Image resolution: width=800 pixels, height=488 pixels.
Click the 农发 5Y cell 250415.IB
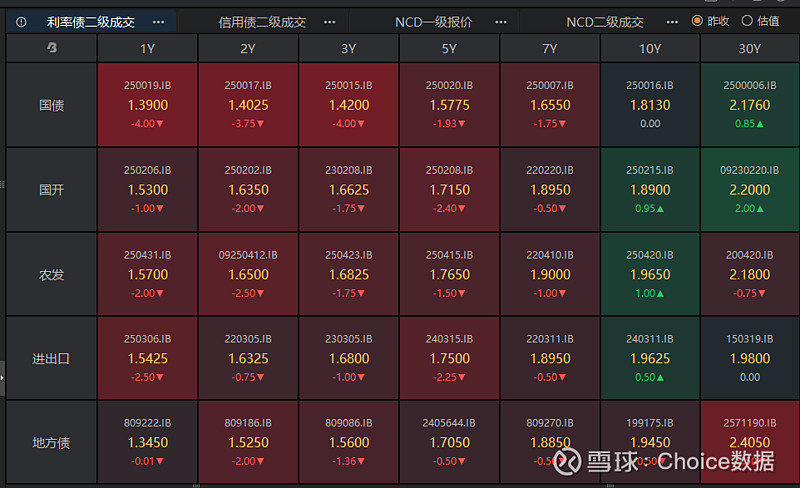(x=449, y=274)
